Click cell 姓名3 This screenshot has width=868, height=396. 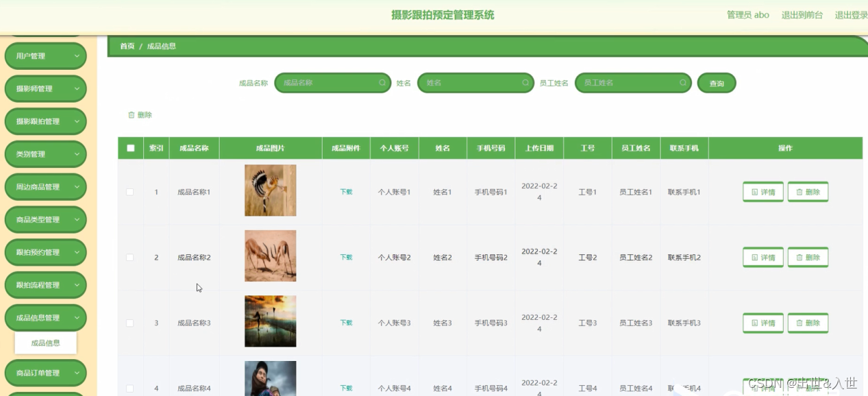pos(443,323)
